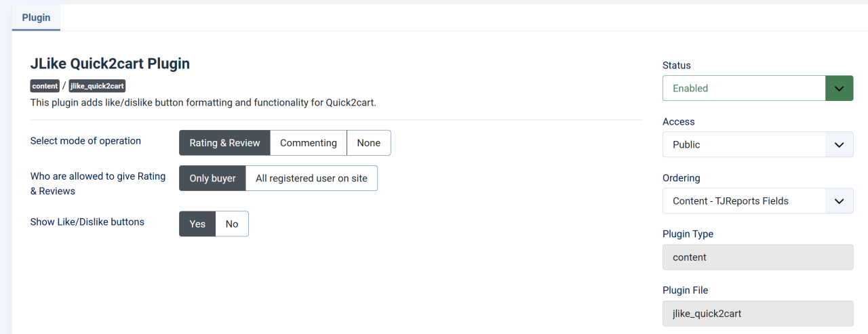Click the chevron arrow in the Ordering field
This screenshot has height=334, width=868.
(839, 201)
